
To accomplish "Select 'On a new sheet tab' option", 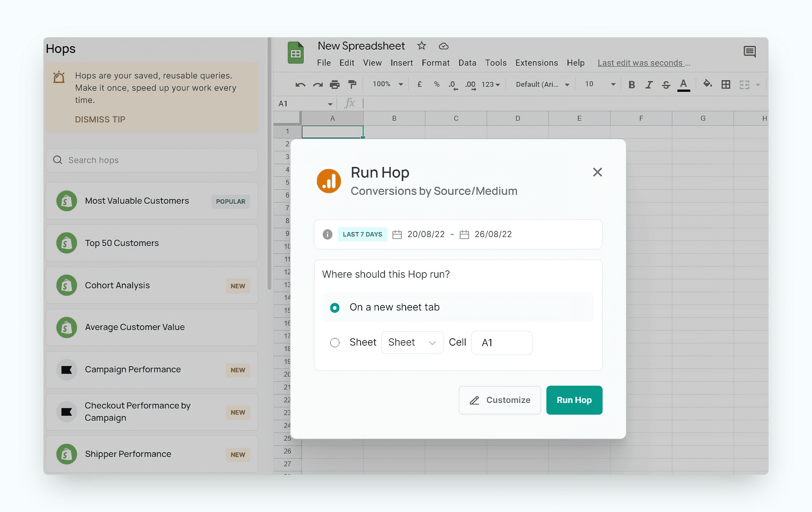I will 335,307.
